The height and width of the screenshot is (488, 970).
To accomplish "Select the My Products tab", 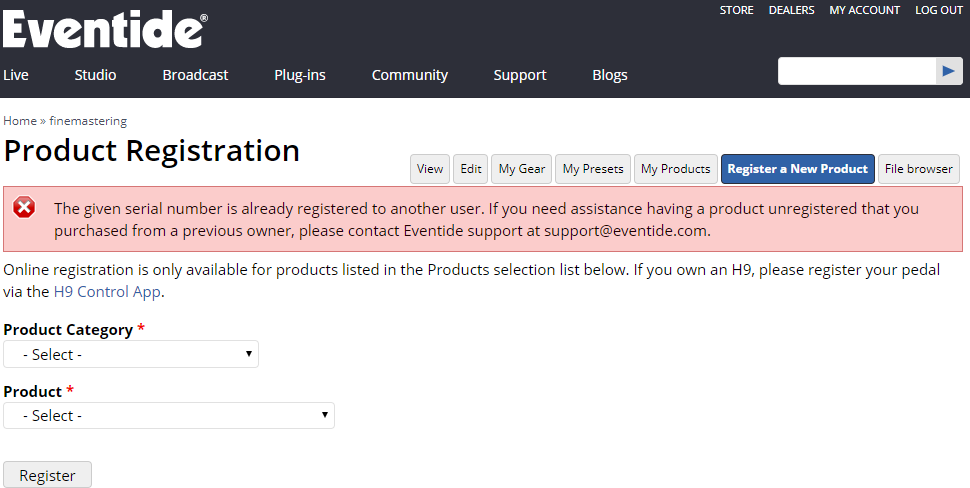I will pyautogui.click(x=675, y=169).
